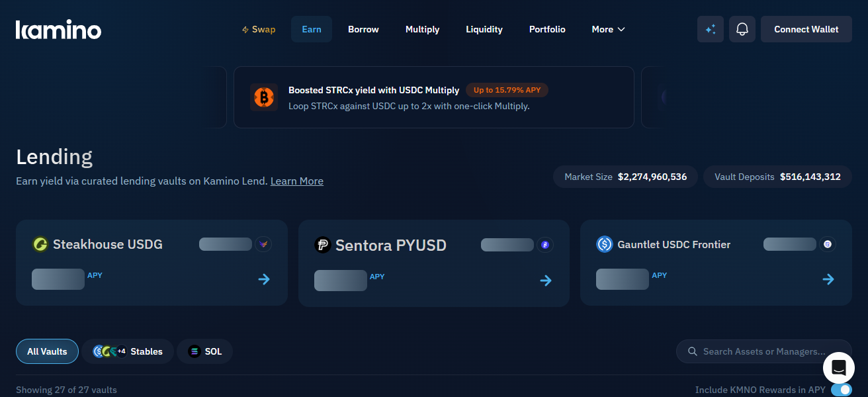Click the Search Assets or Managers field
Image resolution: width=868 pixels, height=397 pixels.
tap(764, 351)
